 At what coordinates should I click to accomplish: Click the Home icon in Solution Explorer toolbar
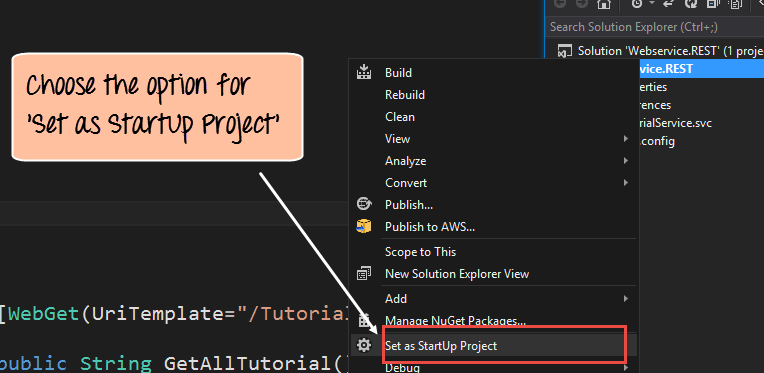603,4
